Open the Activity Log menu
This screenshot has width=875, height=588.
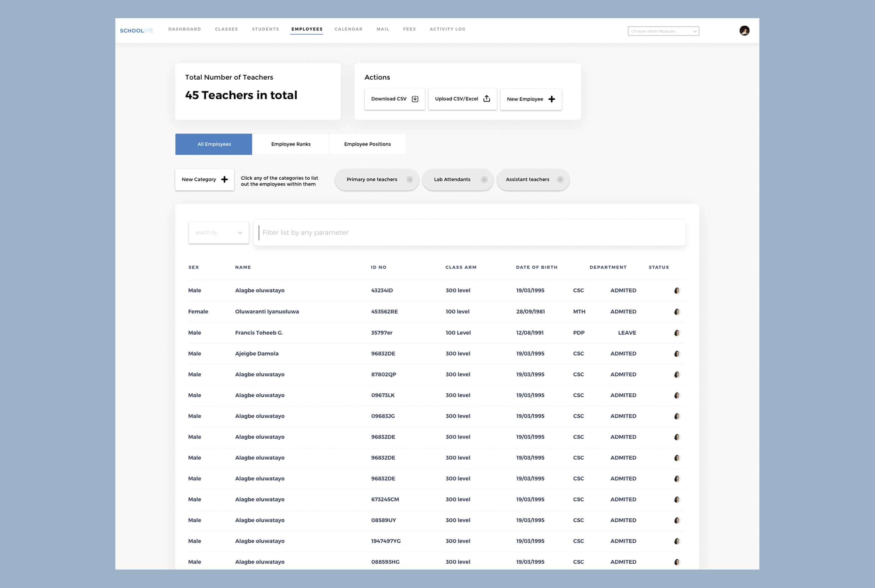[x=447, y=29]
